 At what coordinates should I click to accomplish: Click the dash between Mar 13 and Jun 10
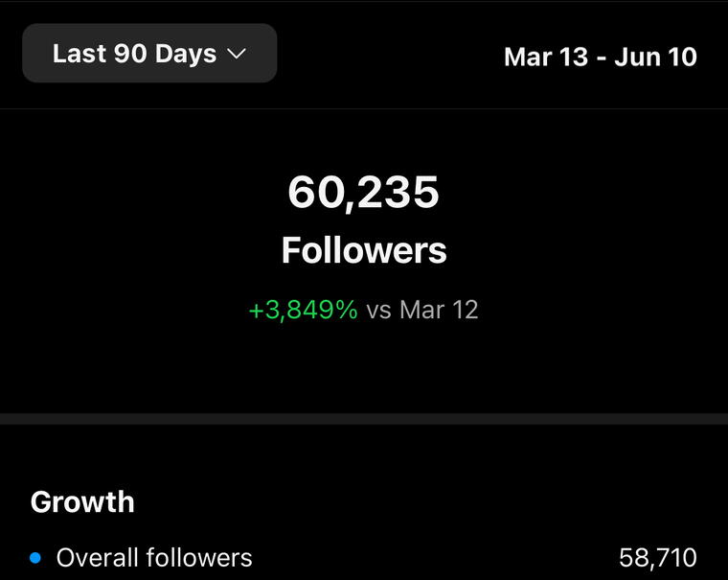pos(603,58)
